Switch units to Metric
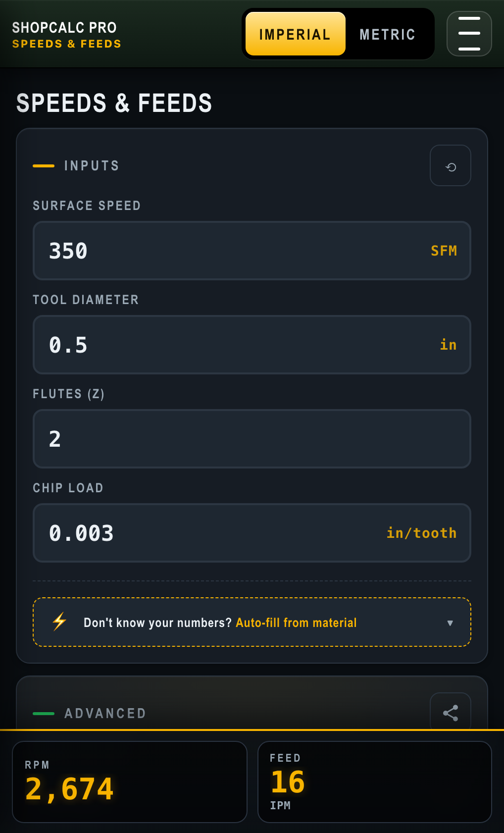The image size is (504, 833). (x=387, y=34)
